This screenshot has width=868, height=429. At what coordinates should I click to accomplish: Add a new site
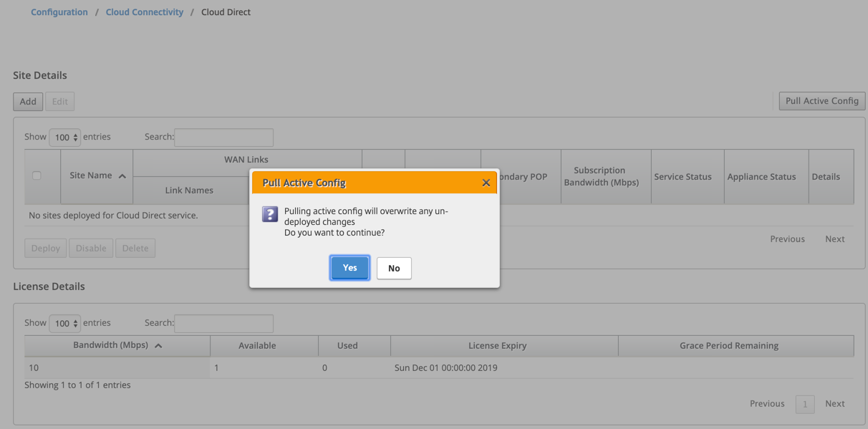28,102
